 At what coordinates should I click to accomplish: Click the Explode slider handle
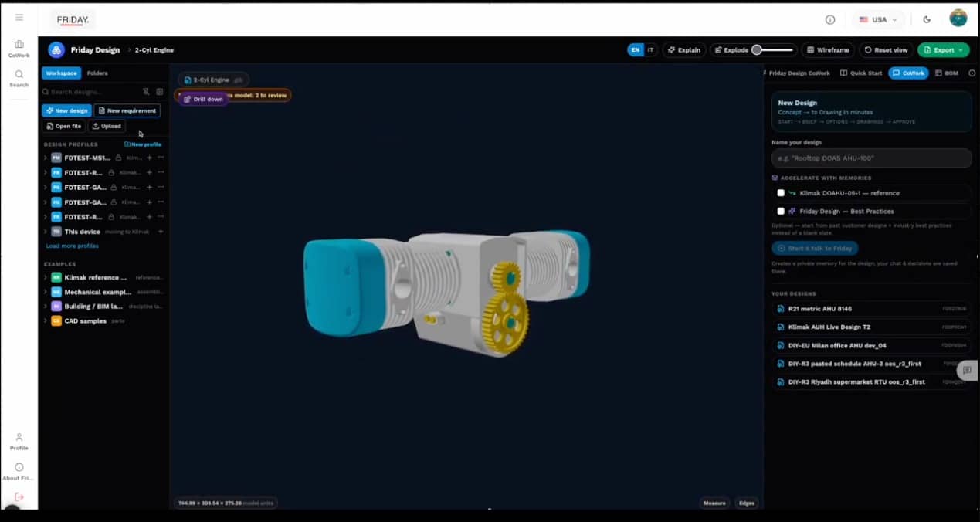757,50
